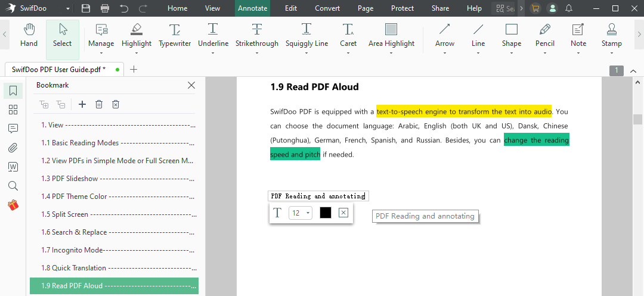Delete the selected bookmark using trash icon
The image size is (644, 296).
[99, 105]
